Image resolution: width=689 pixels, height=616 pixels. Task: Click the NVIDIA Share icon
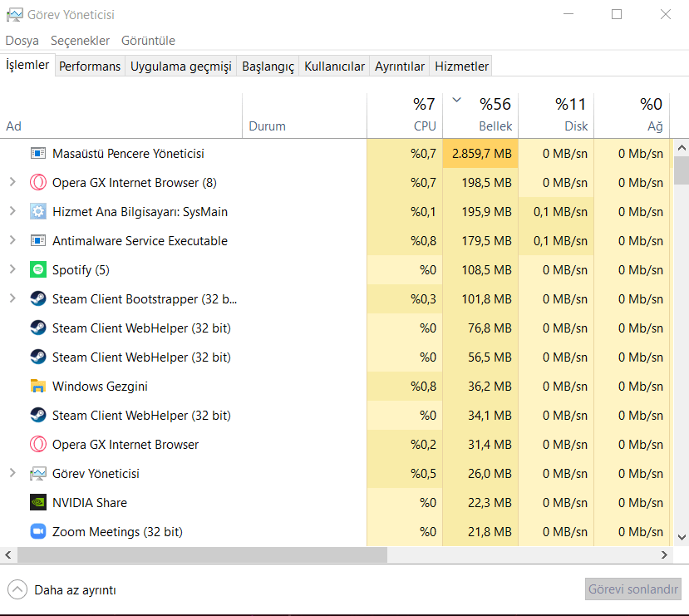pyautogui.click(x=38, y=503)
